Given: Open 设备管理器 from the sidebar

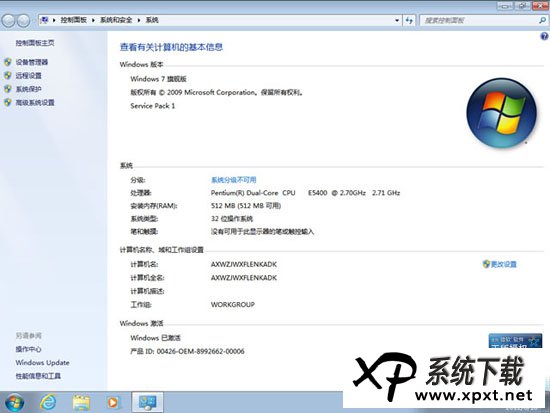Looking at the screenshot, I should pos(32,62).
